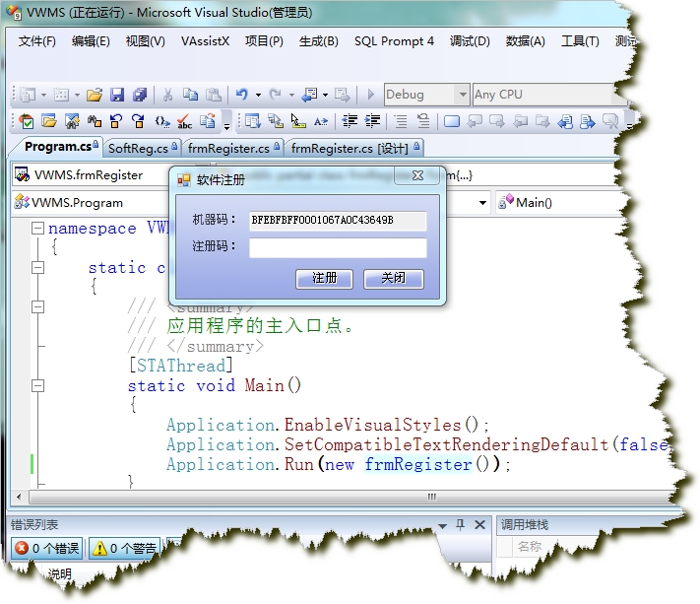The image size is (700, 604).
Task: Copy using the copy toolbar icon
Action: [x=191, y=95]
